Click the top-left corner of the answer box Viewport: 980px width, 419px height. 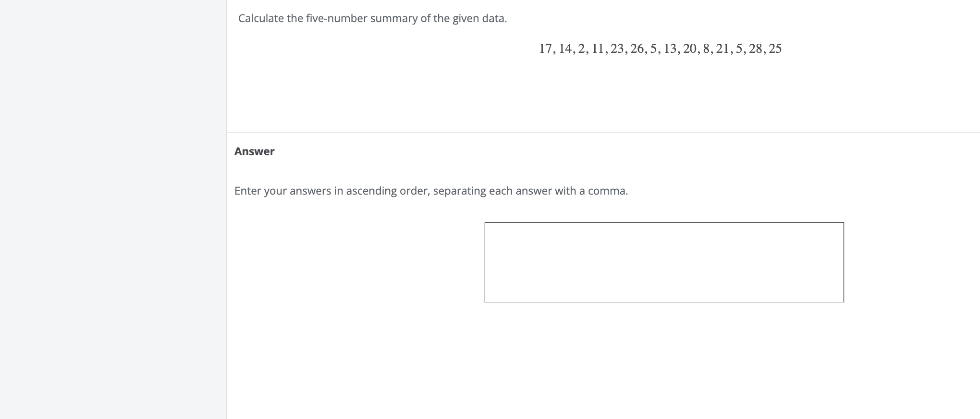(486, 223)
